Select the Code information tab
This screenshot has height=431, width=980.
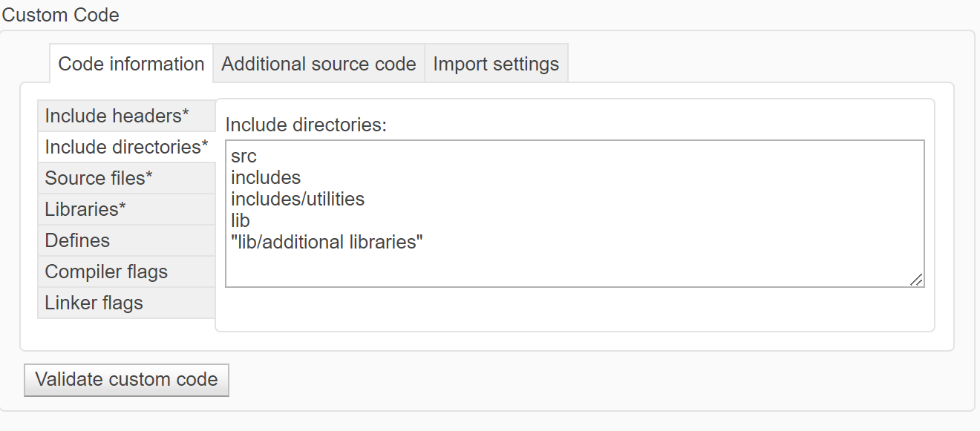coord(131,64)
